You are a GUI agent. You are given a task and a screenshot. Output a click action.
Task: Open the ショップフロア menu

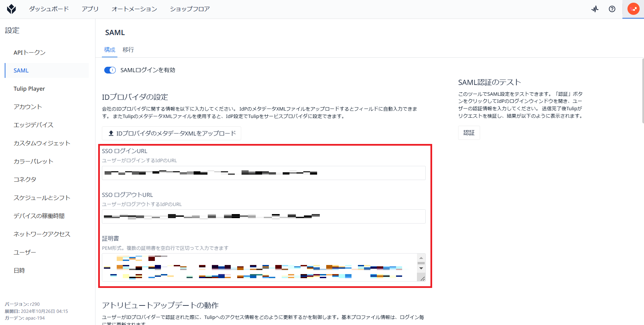190,9
